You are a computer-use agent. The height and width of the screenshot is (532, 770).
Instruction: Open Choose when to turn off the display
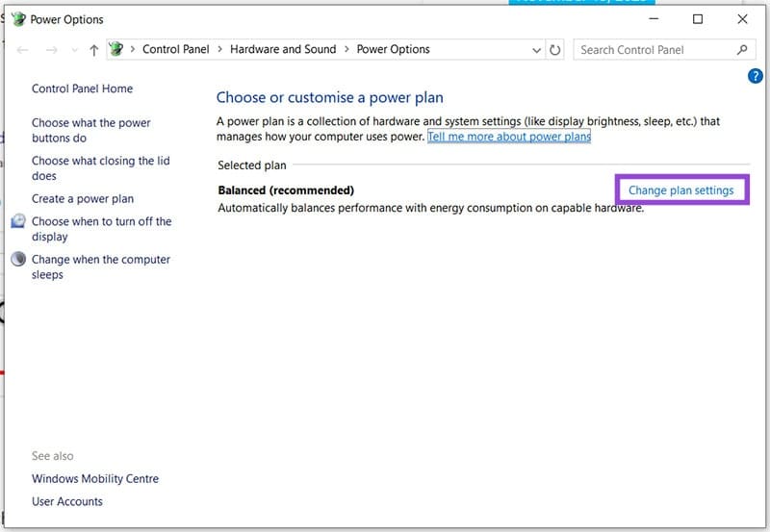tap(102, 229)
